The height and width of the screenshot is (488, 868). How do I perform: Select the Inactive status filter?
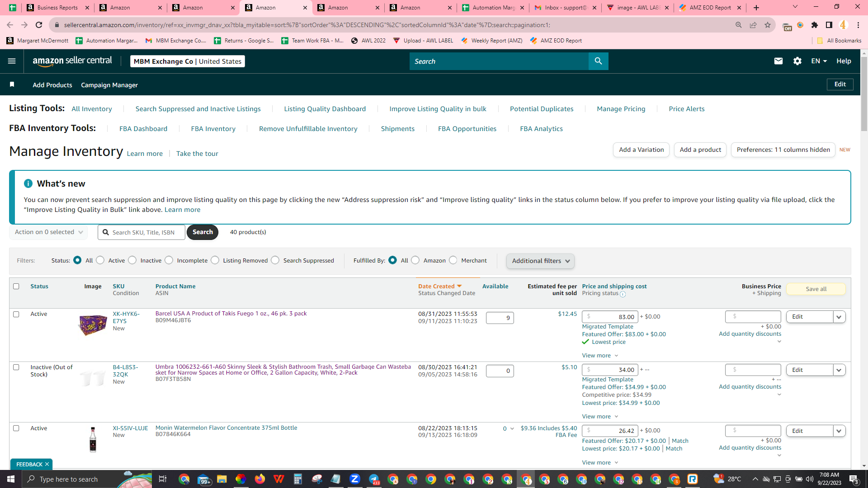pos(132,260)
